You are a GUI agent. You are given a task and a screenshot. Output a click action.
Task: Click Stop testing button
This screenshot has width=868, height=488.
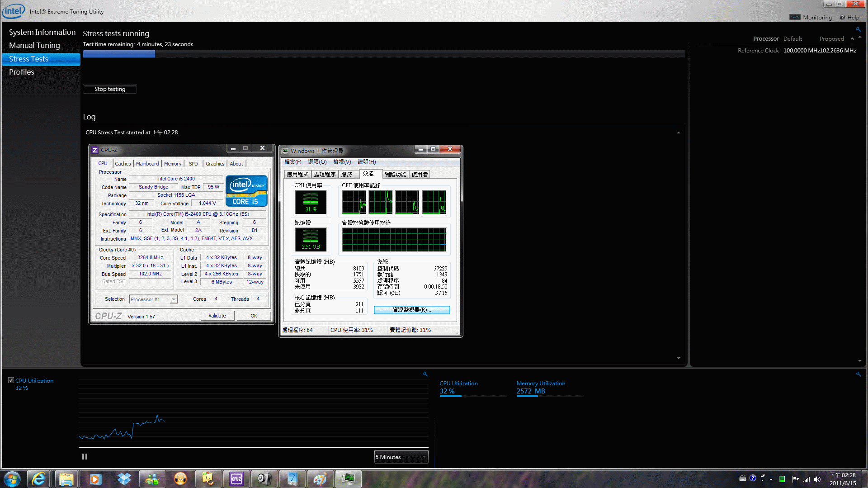(x=110, y=89)
